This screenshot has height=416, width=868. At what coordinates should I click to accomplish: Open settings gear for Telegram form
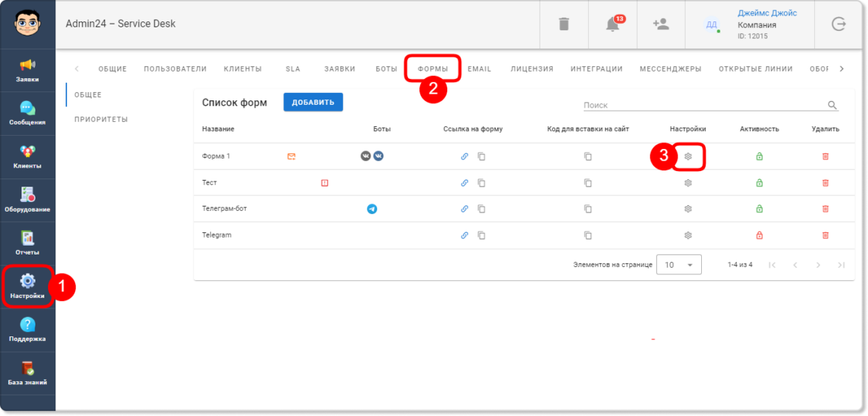(x=688, y=235)
